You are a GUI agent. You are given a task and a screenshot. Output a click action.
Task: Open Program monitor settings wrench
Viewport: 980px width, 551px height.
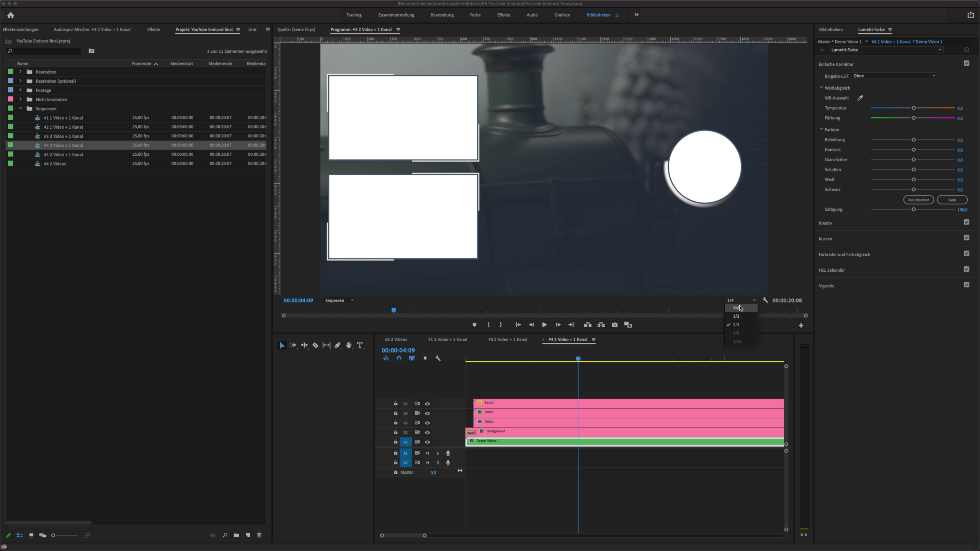(765, 300)
